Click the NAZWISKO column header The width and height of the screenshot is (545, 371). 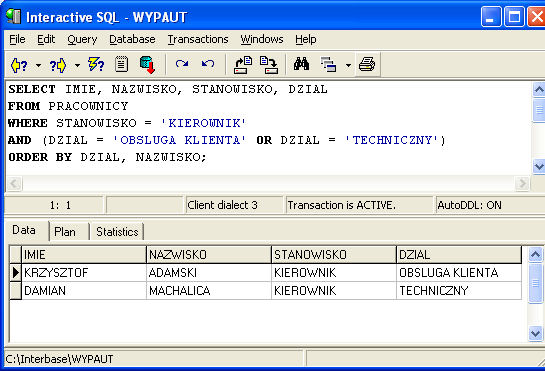209,255
